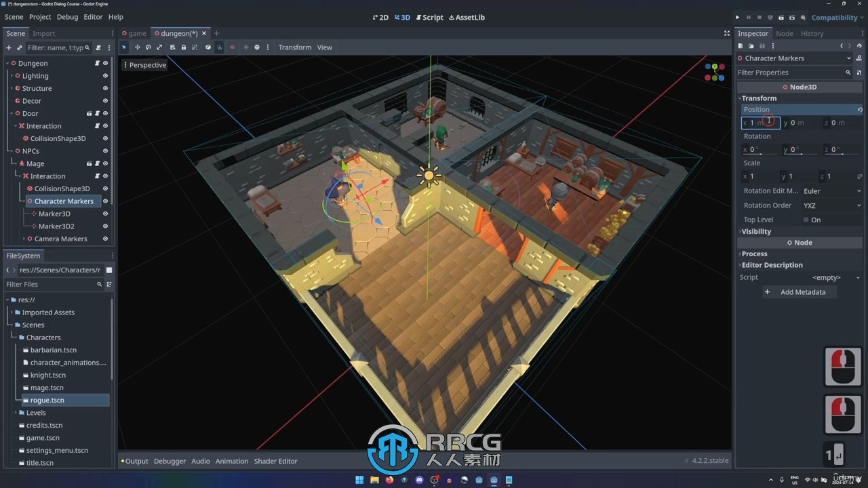Hide the Structure node
The width and height of the screenshot is (868, 488).
coord(105,88)
